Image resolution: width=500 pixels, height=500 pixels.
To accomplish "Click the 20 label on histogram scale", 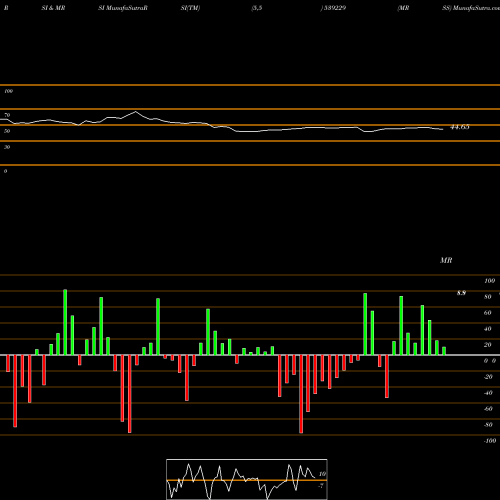I will tap(488, 345).
